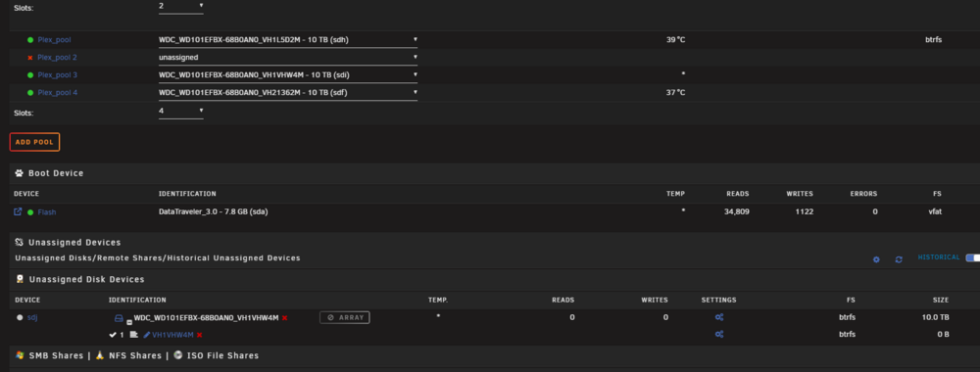The height and width of the screenshot is (372, 980).
Task: Click the WDC_WD101EFBX-68B0AN0_VH1VHW4M unassigned disk name
Action: coord(206,318)
